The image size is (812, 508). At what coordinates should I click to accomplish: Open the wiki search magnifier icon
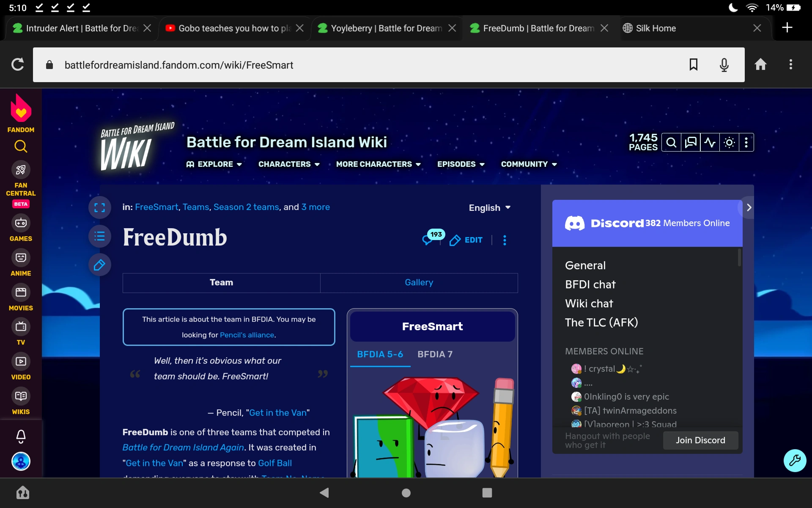(x=671, y=142)
